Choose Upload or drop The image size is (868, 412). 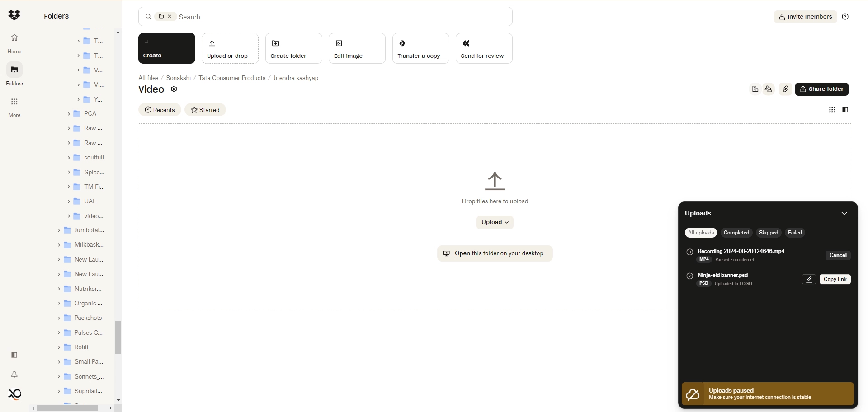[x=230, y=48]
